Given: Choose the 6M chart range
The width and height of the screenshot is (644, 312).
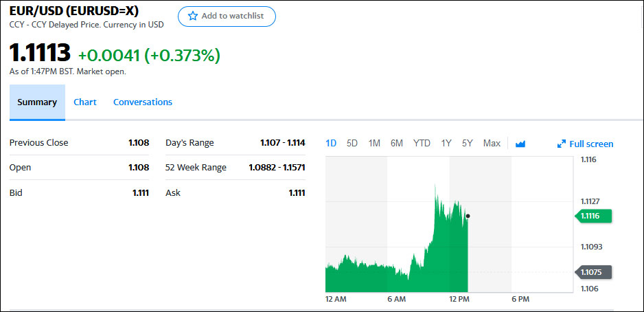Looking at the screenshot, I should [397, 143].
